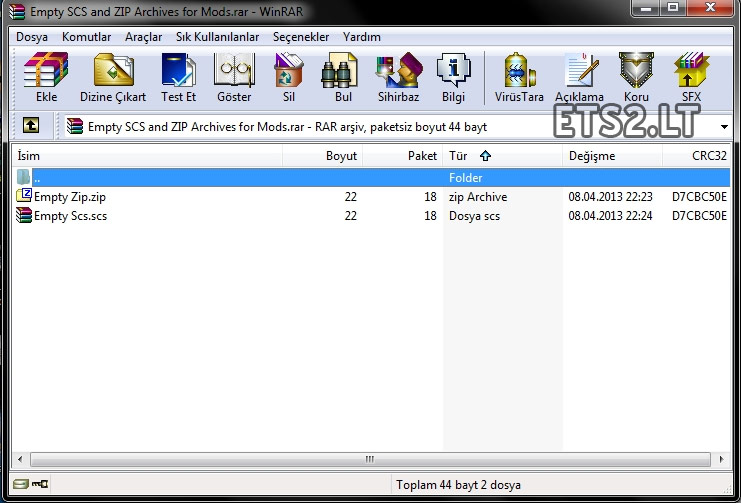The image size is (741, 503).
Task: Open the Araçlar menu
Action: click(143, 37)
